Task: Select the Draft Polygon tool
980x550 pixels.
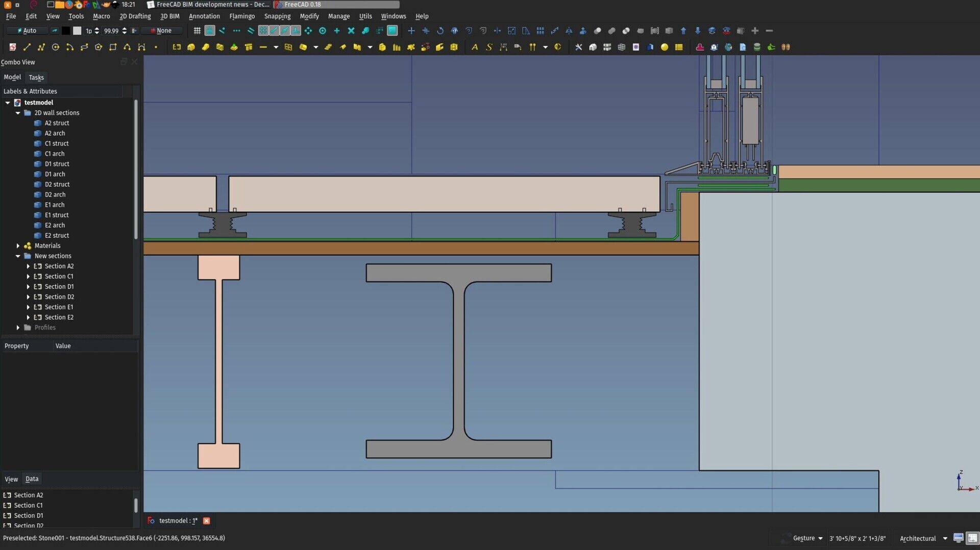Action: click(99, 47)
